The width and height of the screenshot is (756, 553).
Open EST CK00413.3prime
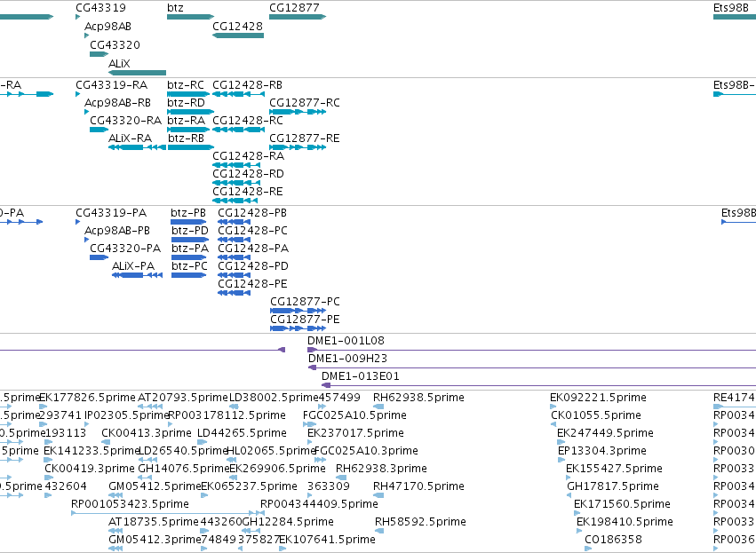pos(106,443)
